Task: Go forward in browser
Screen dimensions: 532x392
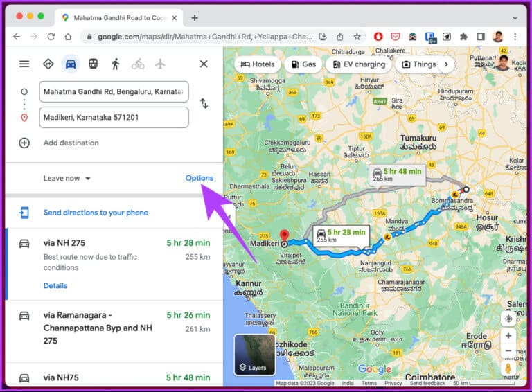Action: pos(33,37)
